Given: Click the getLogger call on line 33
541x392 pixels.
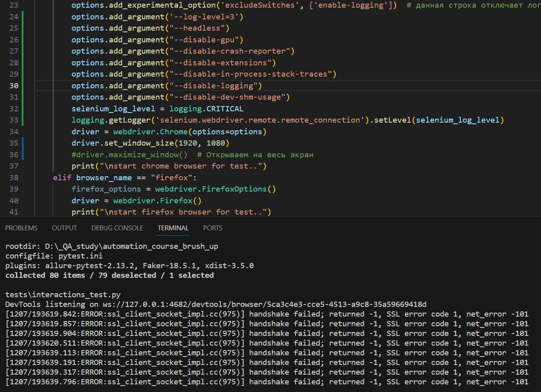Looking at the screenshot, I should point(130,120).
